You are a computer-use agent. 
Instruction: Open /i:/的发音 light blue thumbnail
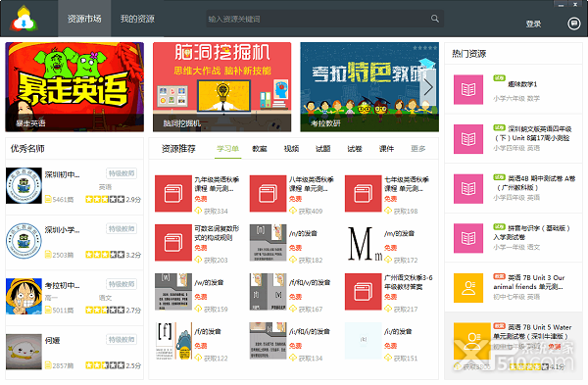tap(363, 341)
